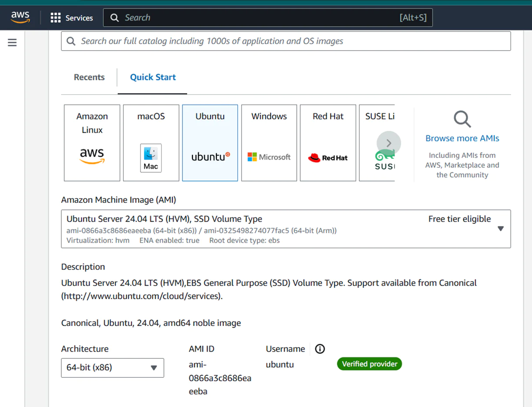
Task: Select the Windows AMI tile
Action: (x=269, y=143)
